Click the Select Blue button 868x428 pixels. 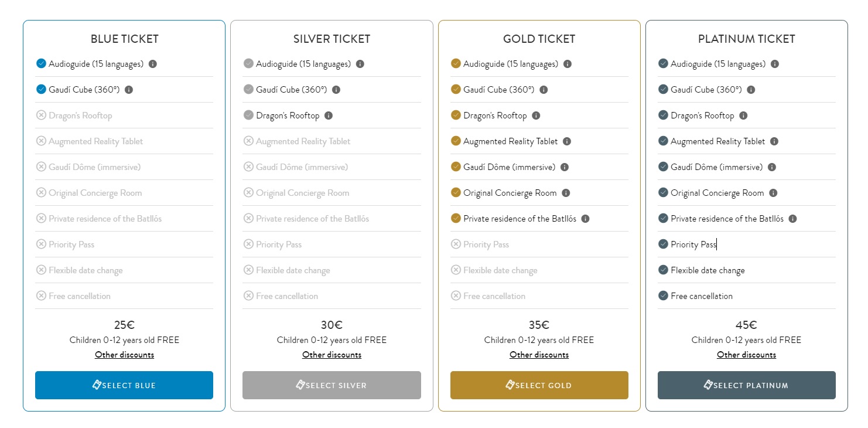pos(124,385)
